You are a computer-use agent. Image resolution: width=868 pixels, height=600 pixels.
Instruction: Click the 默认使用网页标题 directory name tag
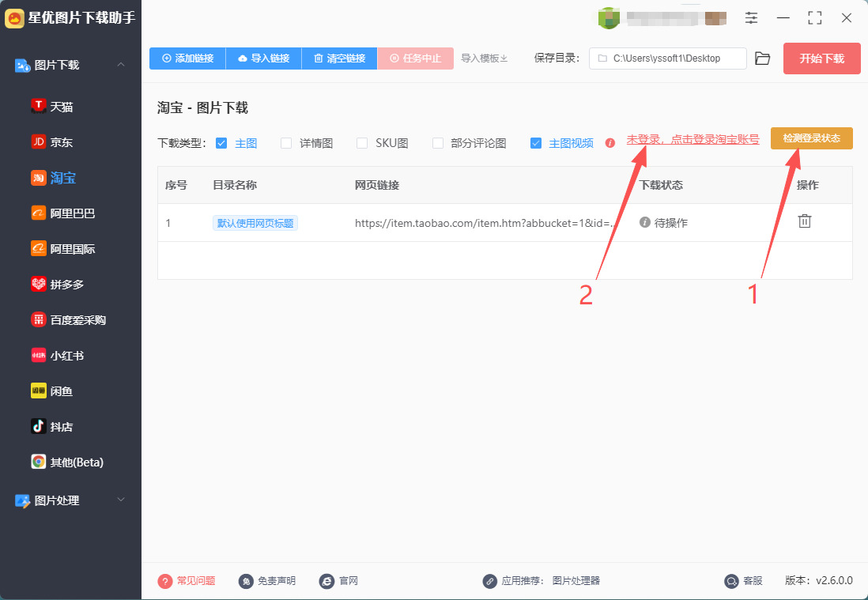(x=255, y=223)
